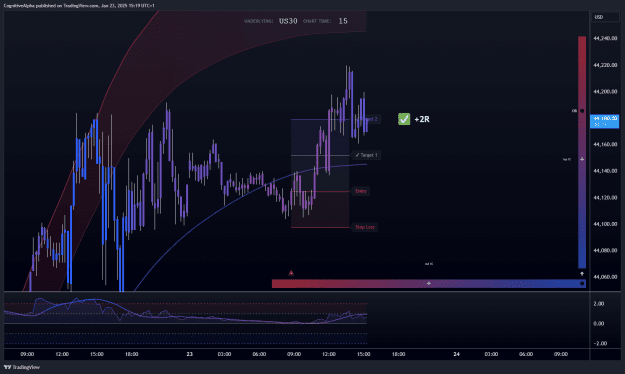Click price level 44,100.00 on axis
Viewport: 625px width, 374px height.
[605, 224]
